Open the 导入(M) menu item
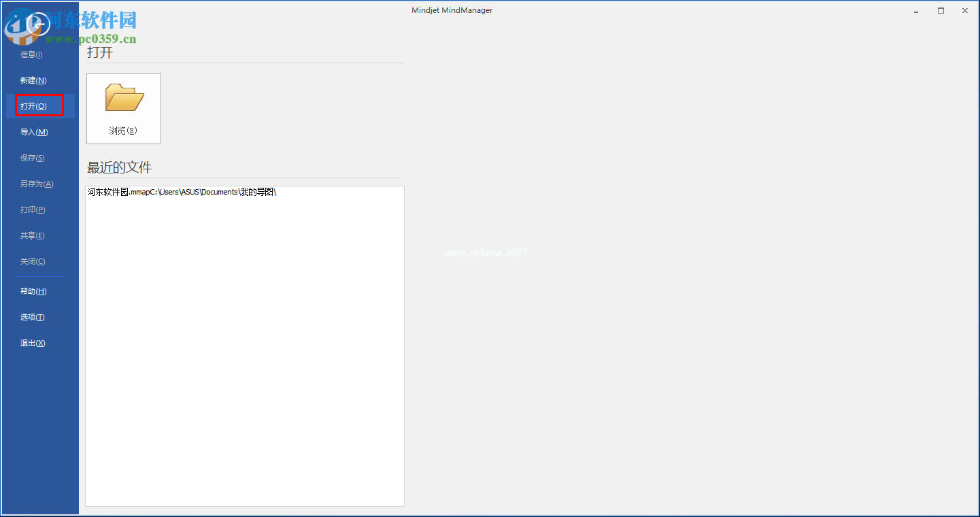This screenshot has width=980, height=517. click(34, 132)
